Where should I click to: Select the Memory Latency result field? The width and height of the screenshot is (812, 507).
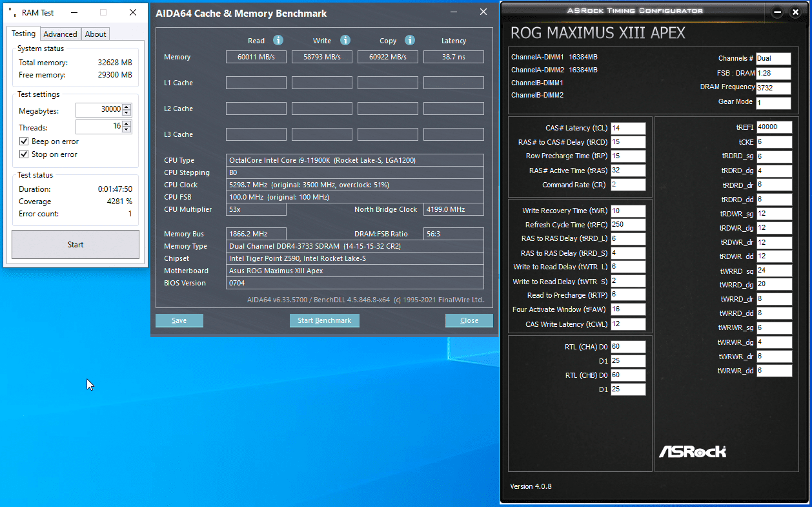[454, 57]
